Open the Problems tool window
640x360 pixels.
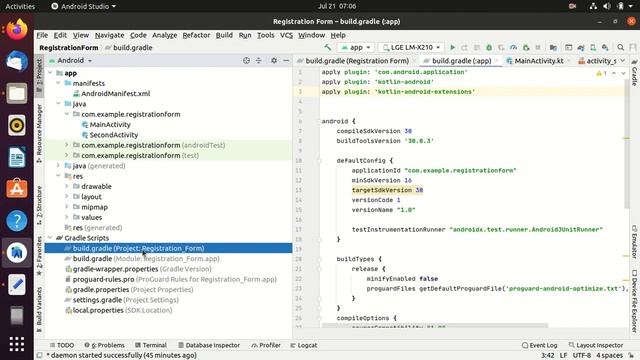coord(104,345)
